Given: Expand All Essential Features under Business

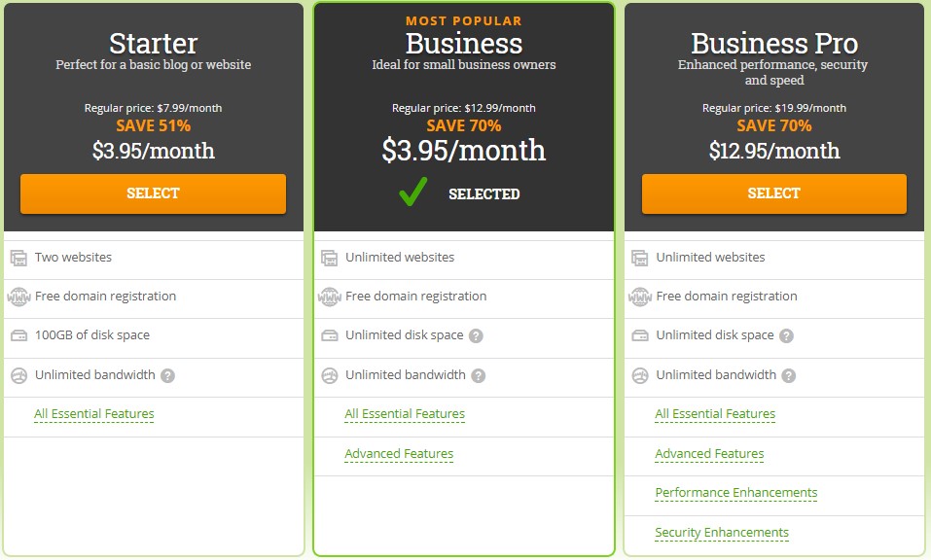Looking at the screenshot, I should click(405, 414).
